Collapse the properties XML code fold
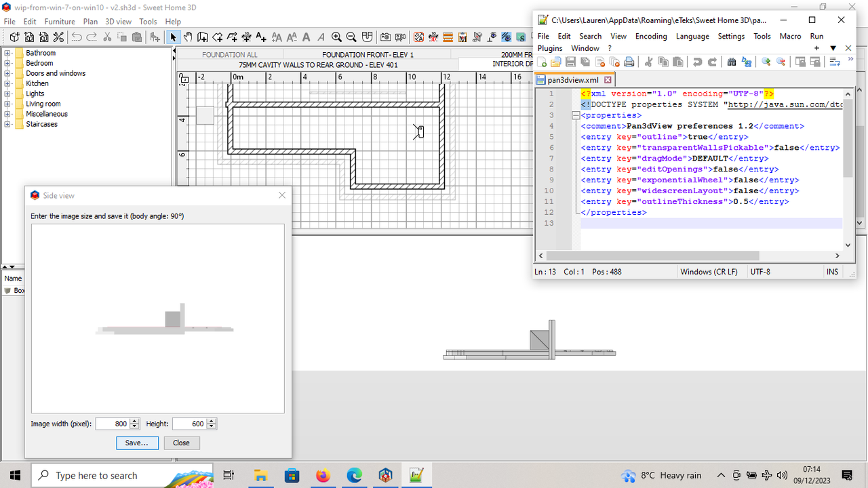This screenshot has height=488, width=868. point(575,115)
